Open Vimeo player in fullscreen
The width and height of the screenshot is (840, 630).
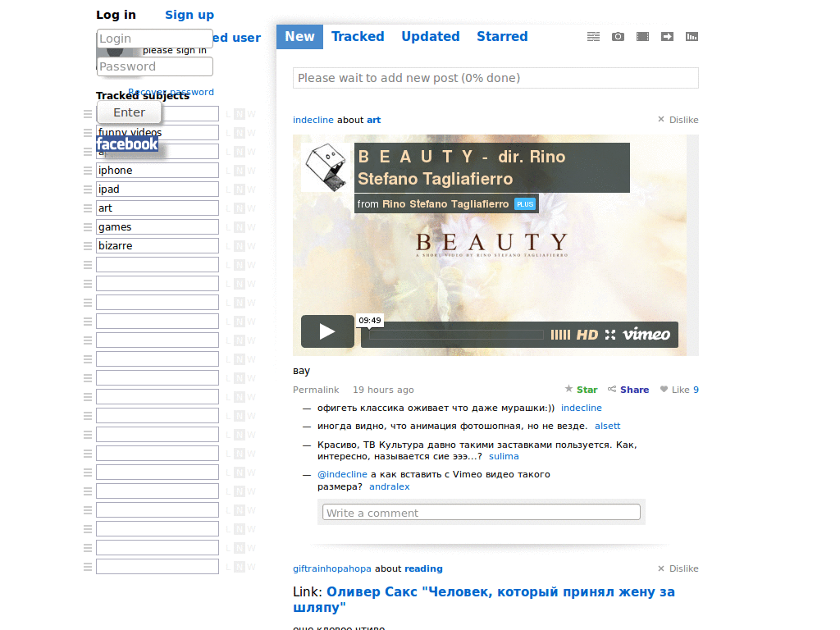(610, 335)
